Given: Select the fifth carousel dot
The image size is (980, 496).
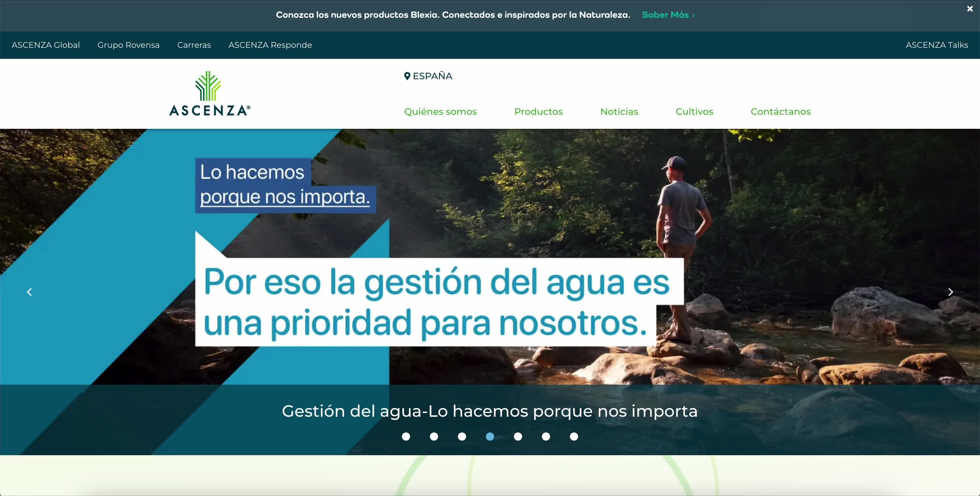Looking at the screenshot, I should point(518,436).
